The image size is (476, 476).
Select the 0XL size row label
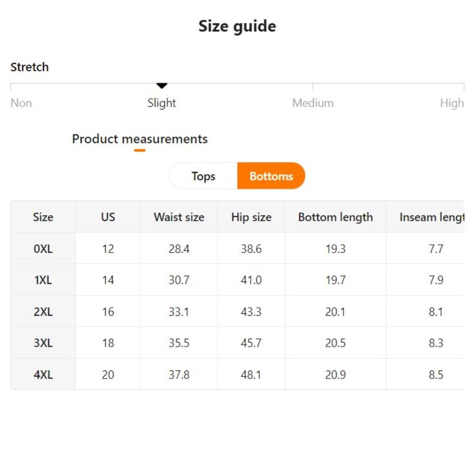point(43,249)
